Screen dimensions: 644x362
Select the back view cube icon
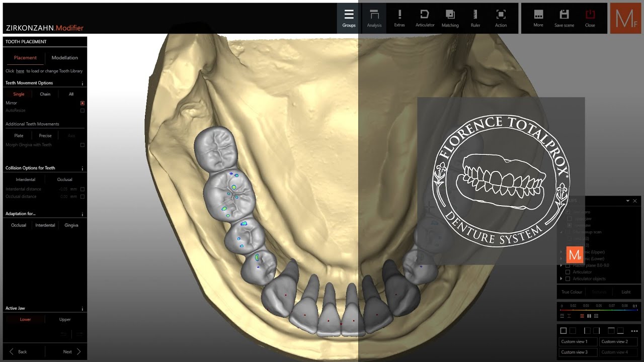573,330
